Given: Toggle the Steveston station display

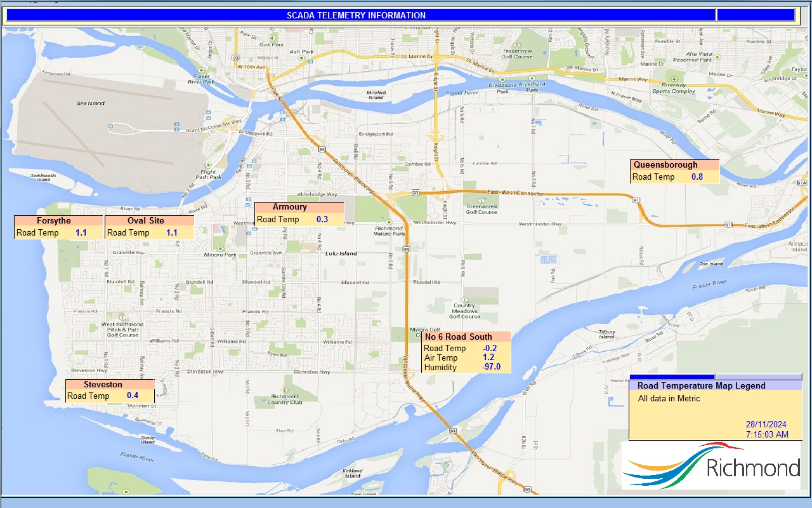Looking at the screenshot, I should tap(110, 389).
